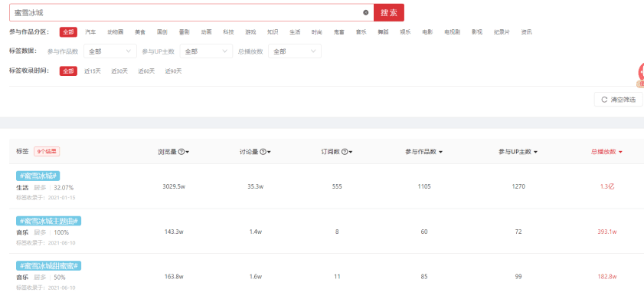
Task: Pick the 鬼畜 category filter
Action: pyautogui.click(x=338, y=31)
